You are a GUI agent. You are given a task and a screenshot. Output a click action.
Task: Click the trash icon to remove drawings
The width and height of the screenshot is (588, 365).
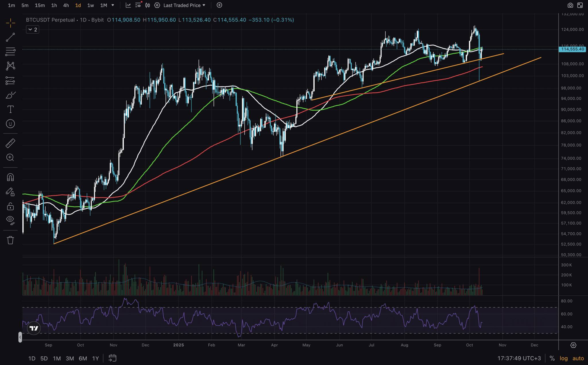tap(10, 240)
